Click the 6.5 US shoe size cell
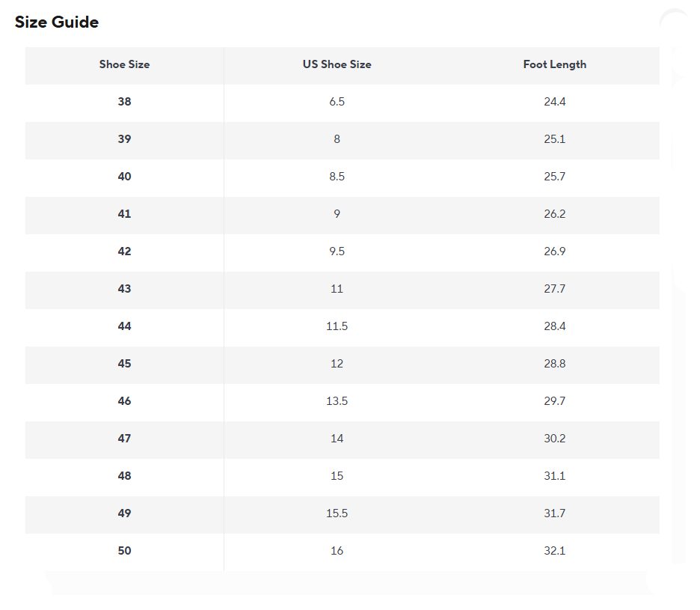The image size is (700, 610). pyautogui.click(x=337, y=102)
